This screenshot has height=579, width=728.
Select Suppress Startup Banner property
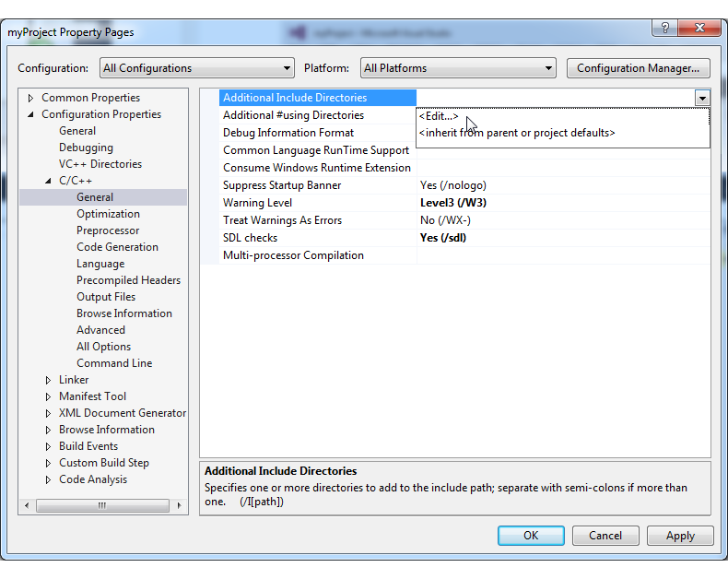tap(318, 185)
